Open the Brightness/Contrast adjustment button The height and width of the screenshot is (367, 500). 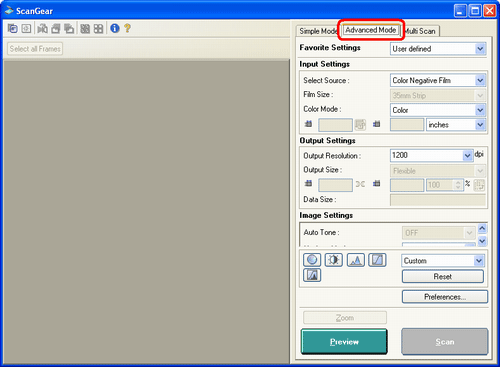(x=334, y=260)
